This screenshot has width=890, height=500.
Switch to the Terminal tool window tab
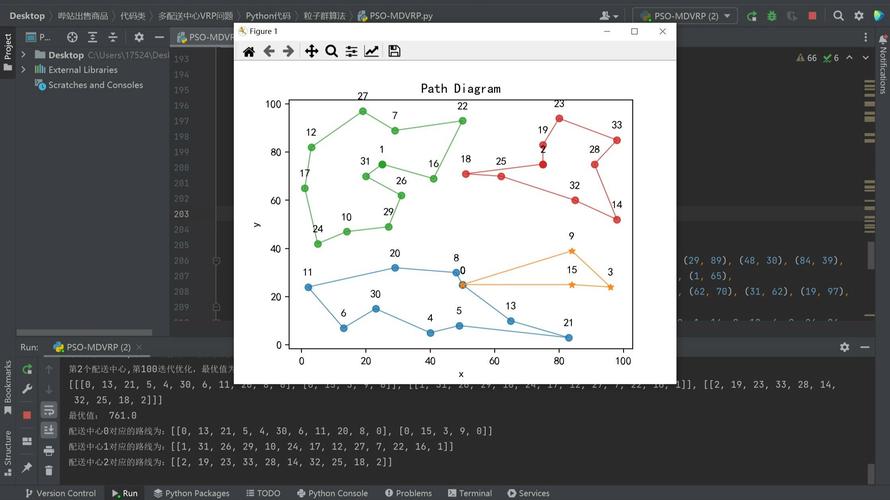click(x=469, y=493)
